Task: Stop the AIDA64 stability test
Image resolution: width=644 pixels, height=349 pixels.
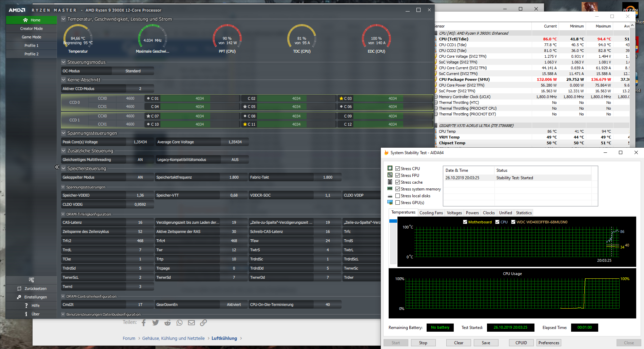Action: [x=423, y=343]
